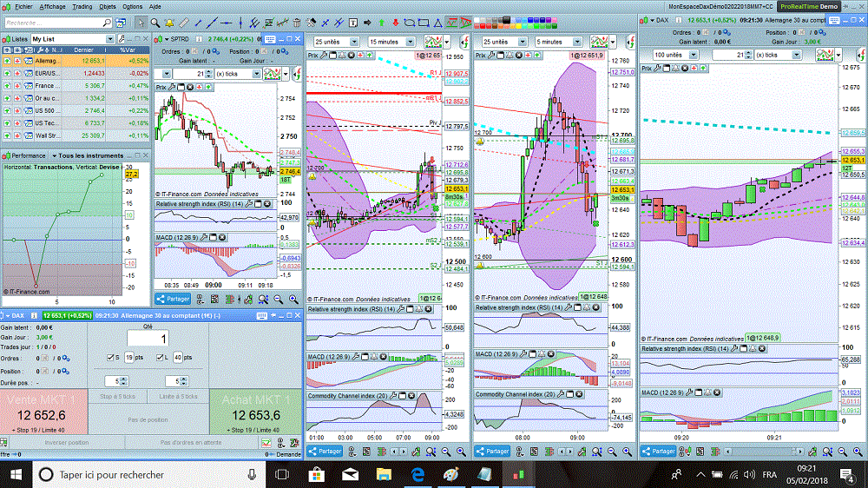Toggle the pin icon in the DAX order ticket title bar
The image size is (868, 488).
point(273,315)
